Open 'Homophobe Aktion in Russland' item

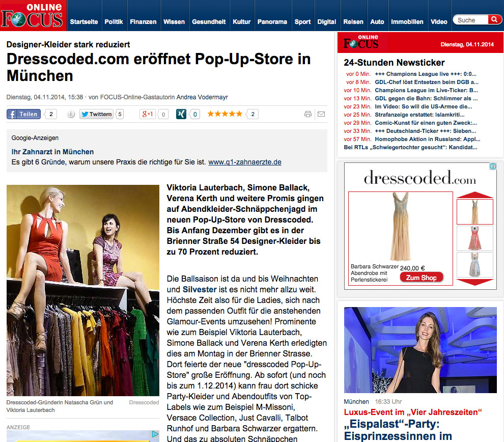pyautogui.click(x=428, y=139)
